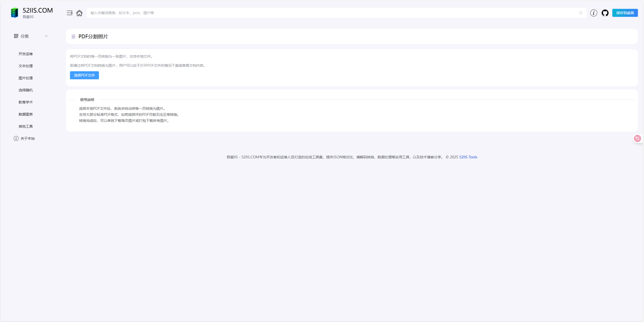This screenshot has width=644, height=322.
Task: Open 数据图表 category
Action: tap(25, 114)
